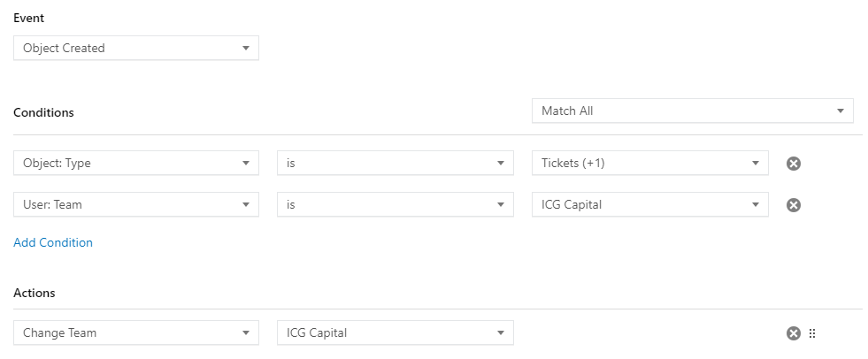Open operator dropdown in Object: Type row
This screenshot has height=359, width=868.
(x=396, y=164)
